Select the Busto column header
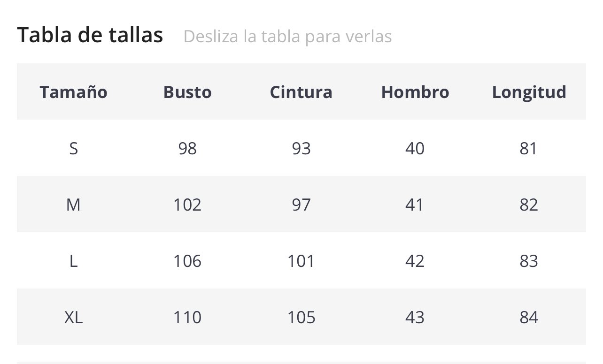 [x=187, y=92]
